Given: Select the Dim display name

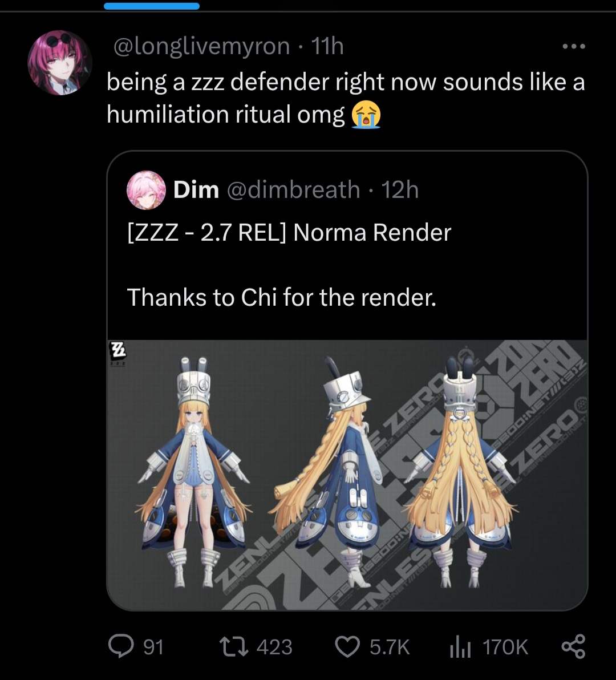Looking at the screenshot, I should coord(196,189).
